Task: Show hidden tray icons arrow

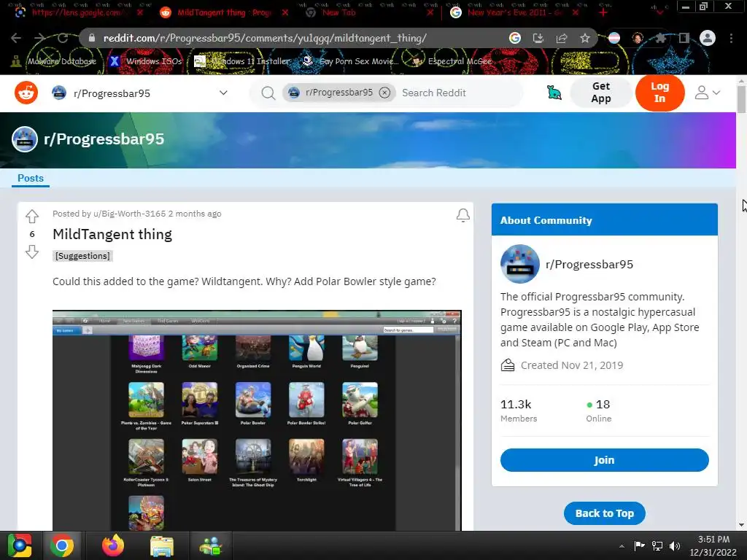Action: pos(622,546)
